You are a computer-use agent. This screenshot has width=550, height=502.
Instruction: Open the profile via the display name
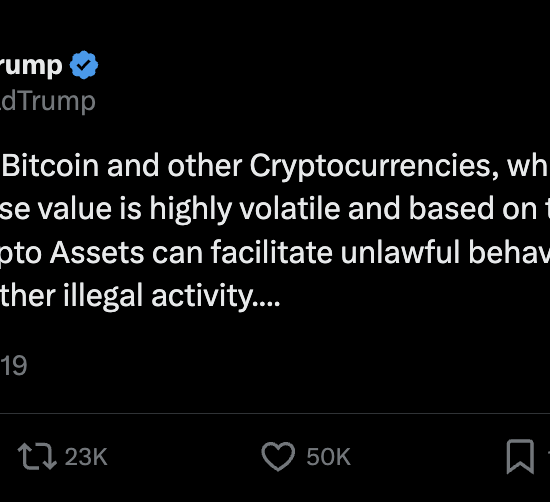(31, 66)
